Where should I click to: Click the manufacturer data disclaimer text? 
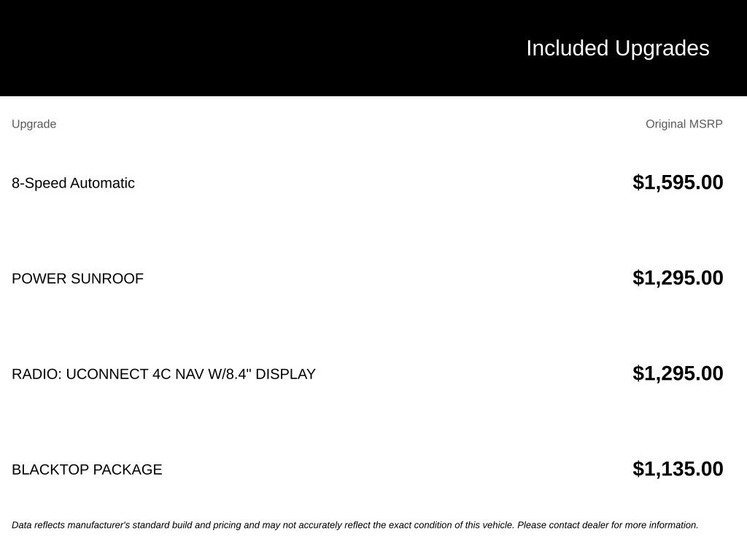[x=355, y=525]
